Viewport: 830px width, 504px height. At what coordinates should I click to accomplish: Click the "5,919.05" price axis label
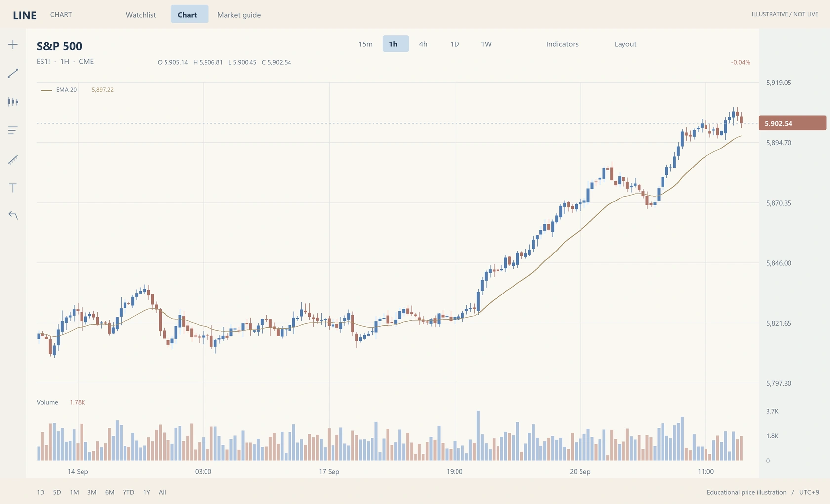779,83
